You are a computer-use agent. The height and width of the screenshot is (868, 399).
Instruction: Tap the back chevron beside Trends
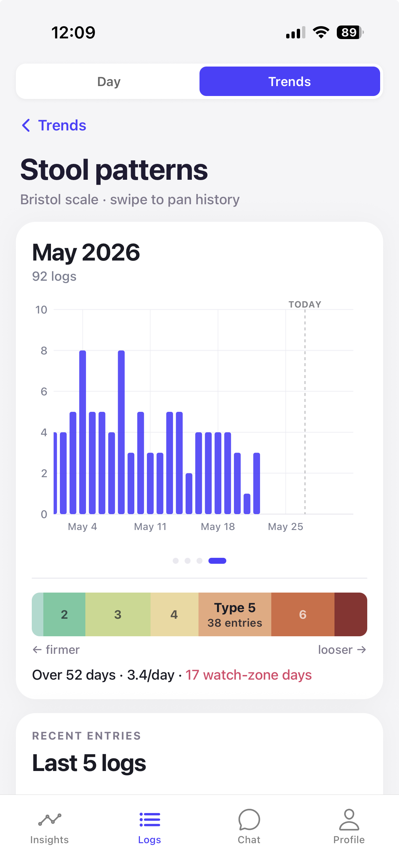[x=26, y=125]
